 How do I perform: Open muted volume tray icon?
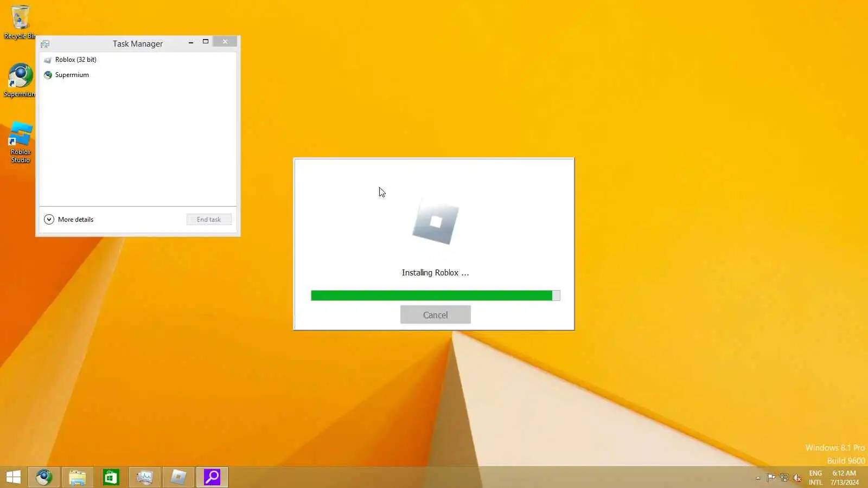click(x=797, y=478)
